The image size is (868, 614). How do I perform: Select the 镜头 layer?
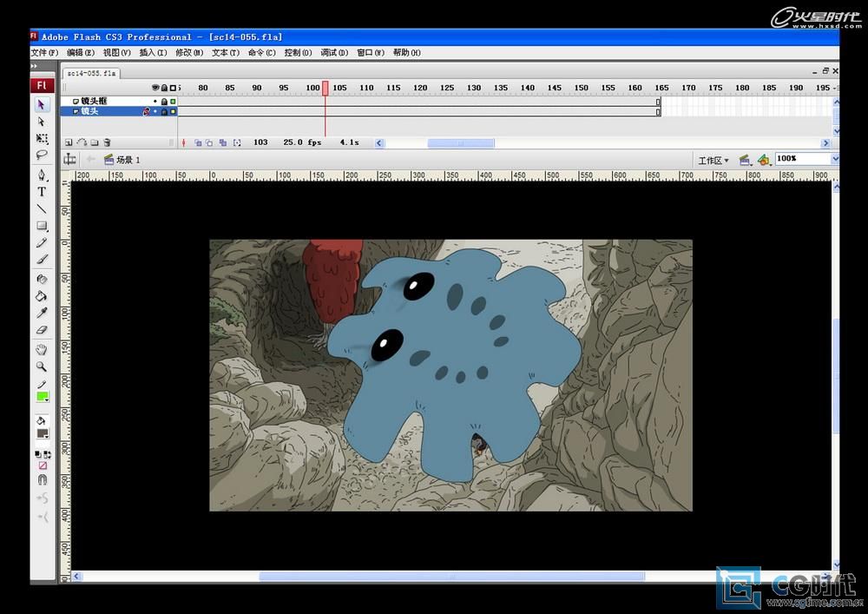coord(89,111)
